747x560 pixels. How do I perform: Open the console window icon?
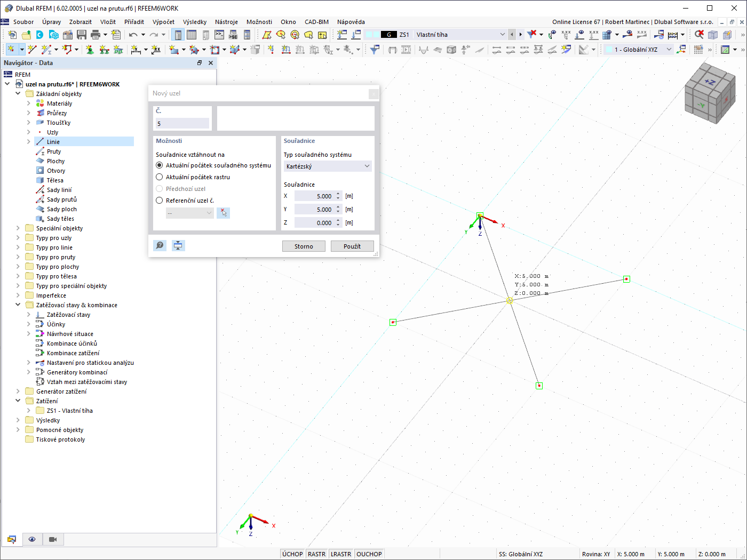coord(219,35)
